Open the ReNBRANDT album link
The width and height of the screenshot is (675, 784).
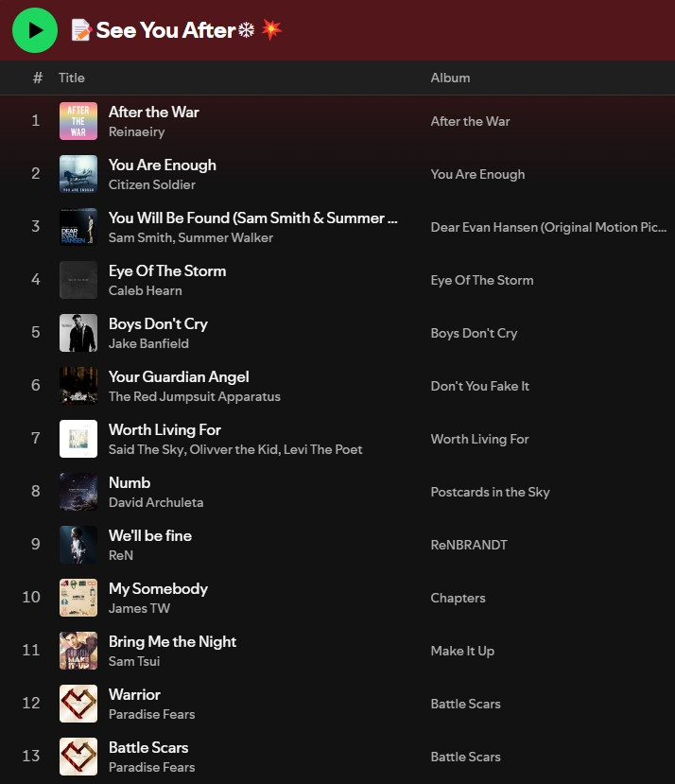click(469, 545)
